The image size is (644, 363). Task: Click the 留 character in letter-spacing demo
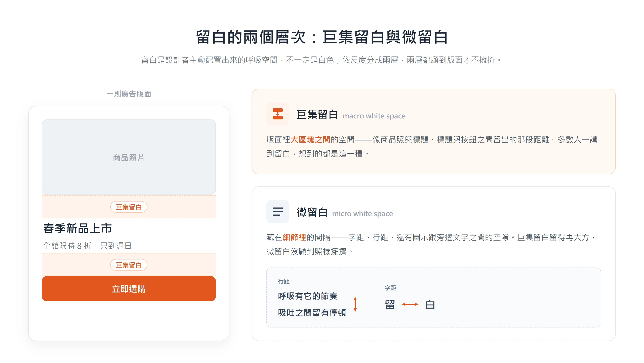click(x=390, y=305)
